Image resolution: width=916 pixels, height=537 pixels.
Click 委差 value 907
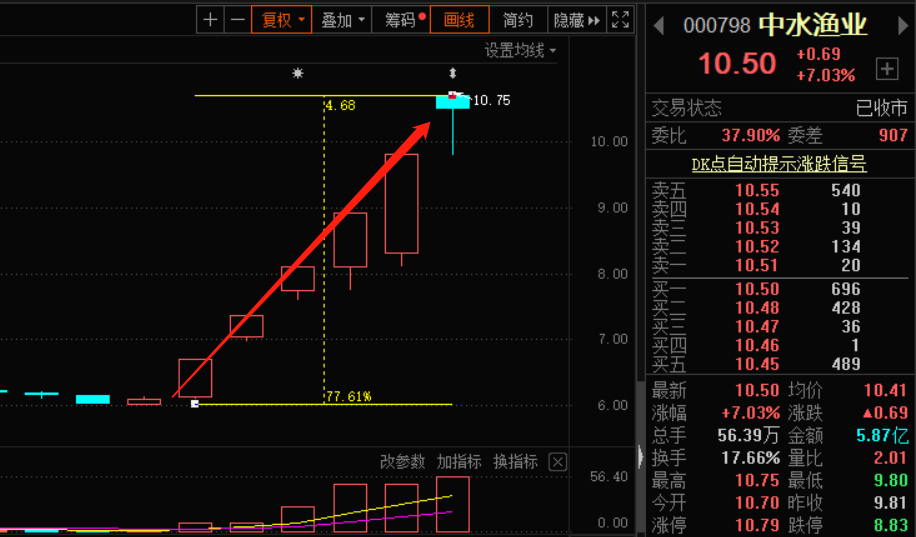pos(894,136)
